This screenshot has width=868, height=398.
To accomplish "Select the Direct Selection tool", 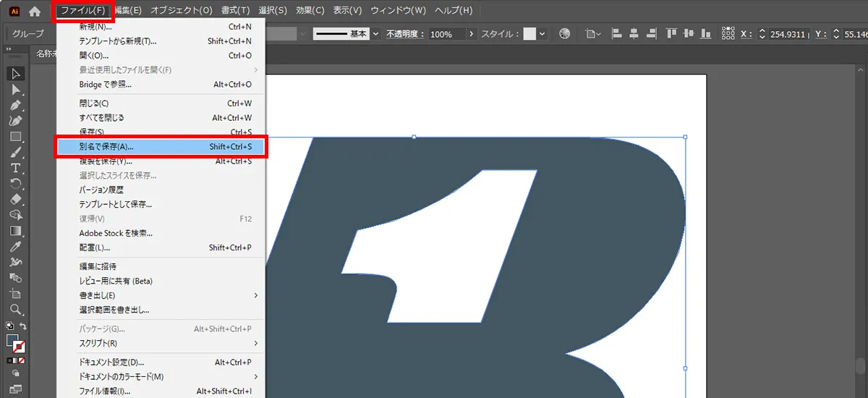I will tap(16, 90).
